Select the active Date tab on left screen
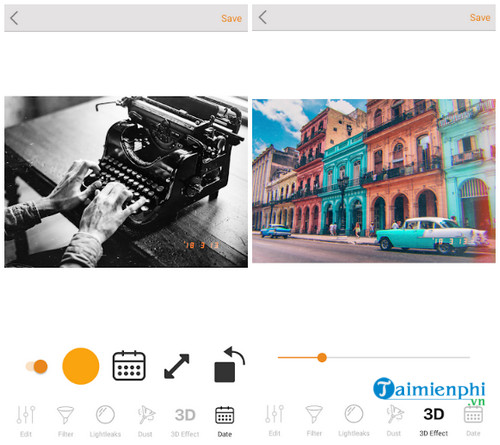The image size is (500, 445). click(225, 421)
